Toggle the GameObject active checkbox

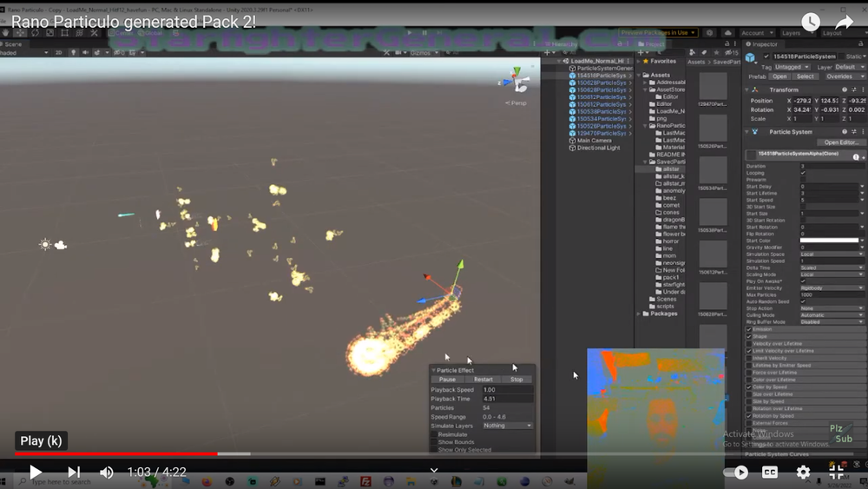[x=766, y=56]
